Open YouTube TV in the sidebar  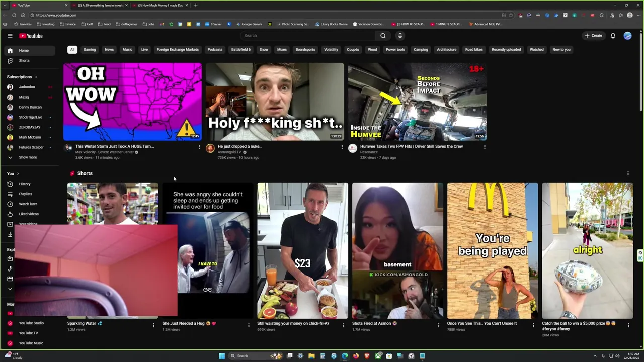coord(30,333)
